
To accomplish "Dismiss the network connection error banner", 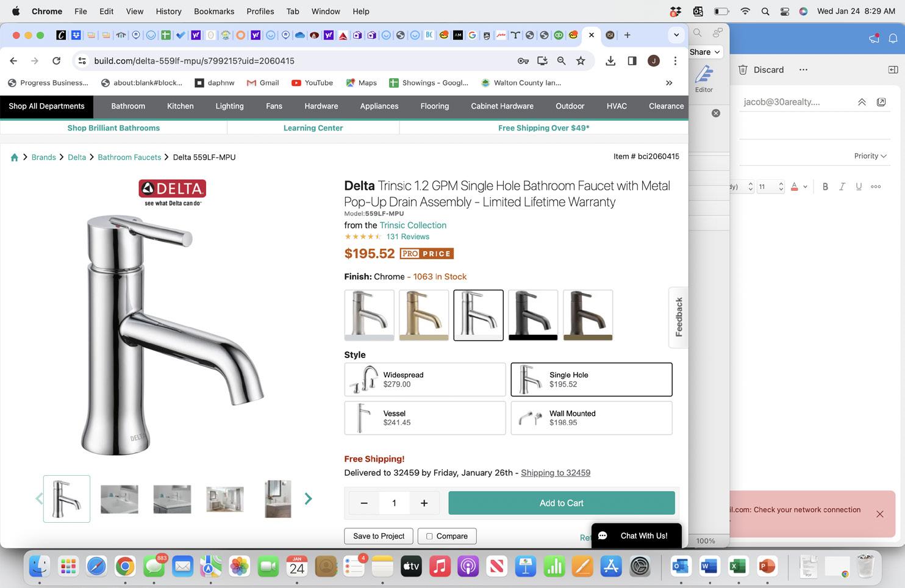I will [x=879, y=514].
